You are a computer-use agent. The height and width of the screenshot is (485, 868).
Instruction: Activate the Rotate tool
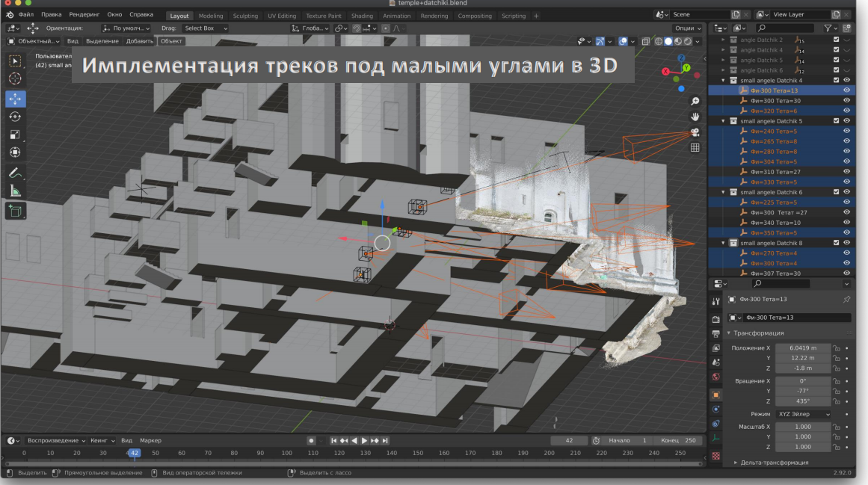pyautogui.click(x=16, y=117)
